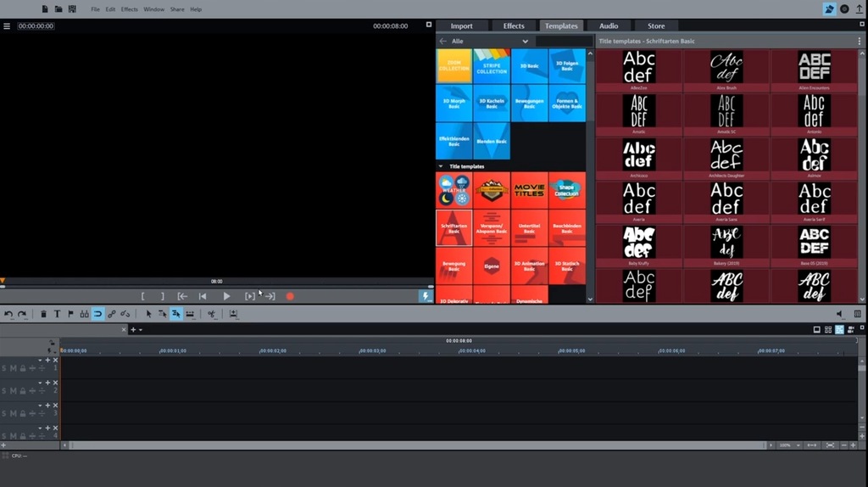Click the chain link objects icon
Viewport: 868px width, 487px height.
[x=111, y=314]
